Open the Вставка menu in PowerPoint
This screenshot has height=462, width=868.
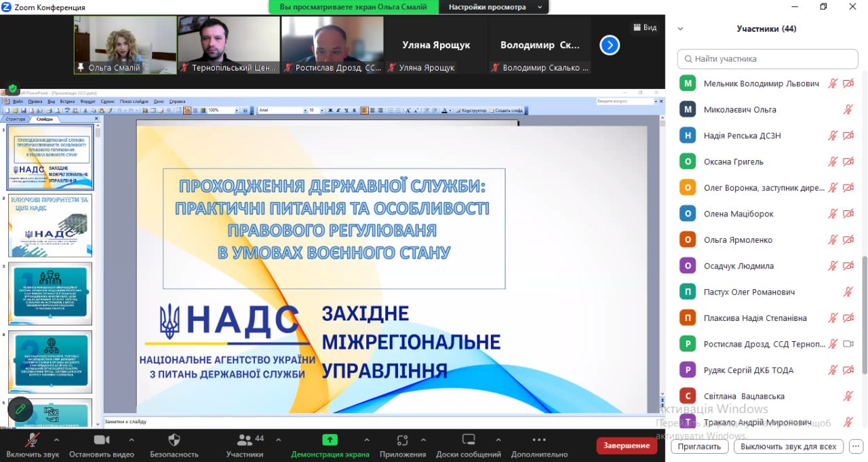(x=67, y=101)
